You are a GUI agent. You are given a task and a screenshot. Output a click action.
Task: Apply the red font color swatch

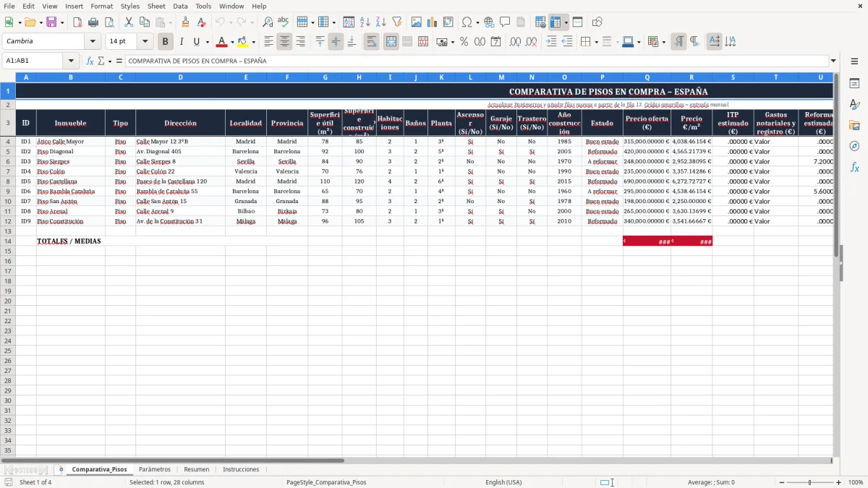point(222,42)
